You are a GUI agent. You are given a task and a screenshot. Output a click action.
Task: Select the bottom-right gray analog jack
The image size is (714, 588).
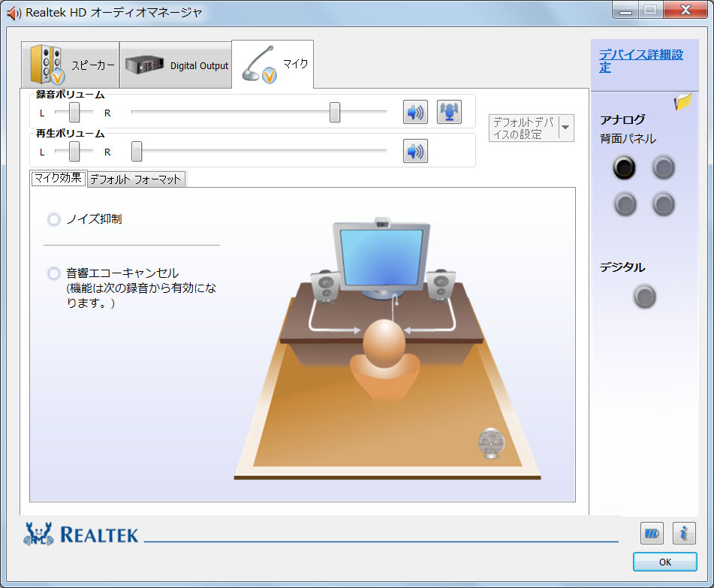pyautogui.click(x=664, y=204)
